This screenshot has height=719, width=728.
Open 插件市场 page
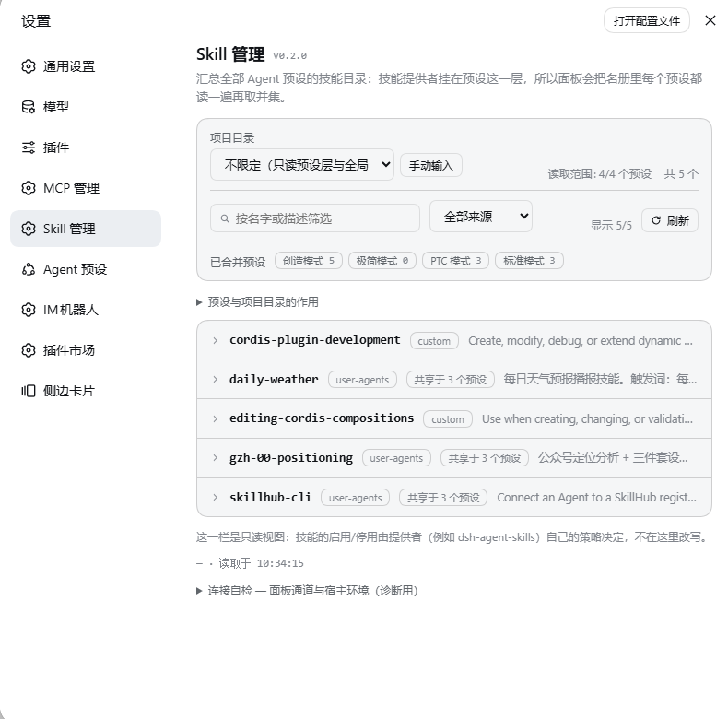click(x=86, y=350)
